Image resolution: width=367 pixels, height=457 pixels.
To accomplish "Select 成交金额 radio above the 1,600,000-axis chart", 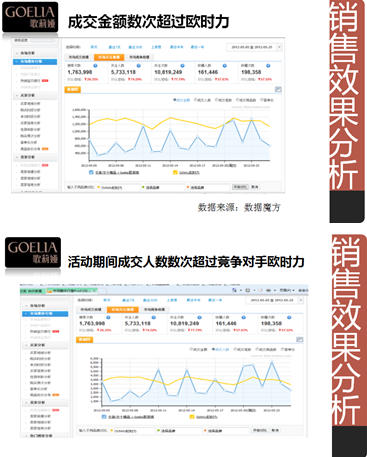I will pos(182,100).
